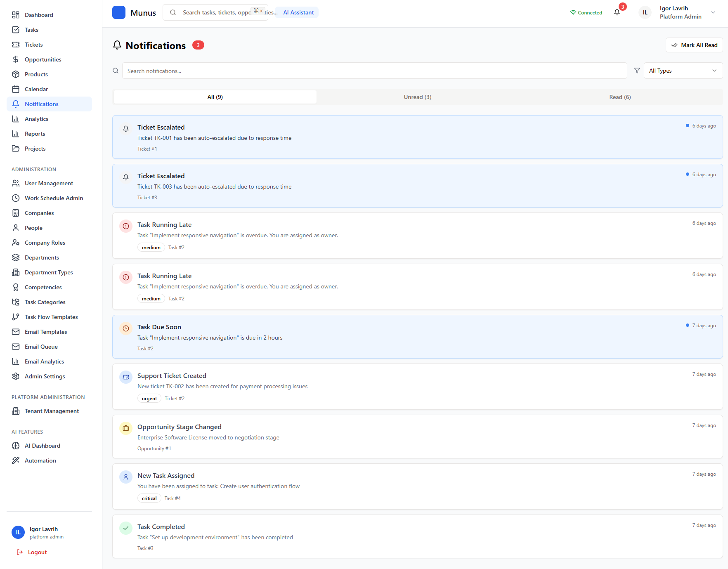Select the Tickets section in sidebar
The height and width of the screenshot is (569, 728).
click(x=33, y=44)
